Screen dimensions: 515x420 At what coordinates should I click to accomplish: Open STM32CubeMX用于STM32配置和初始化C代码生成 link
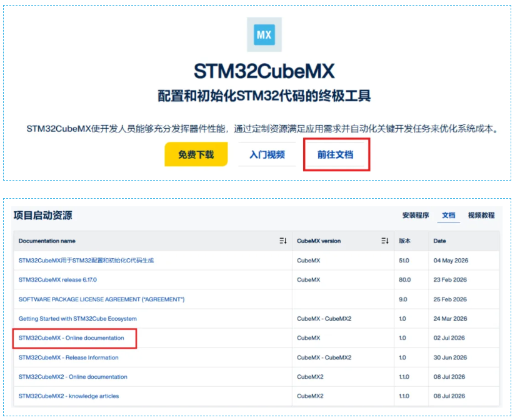tap(86, 261)
